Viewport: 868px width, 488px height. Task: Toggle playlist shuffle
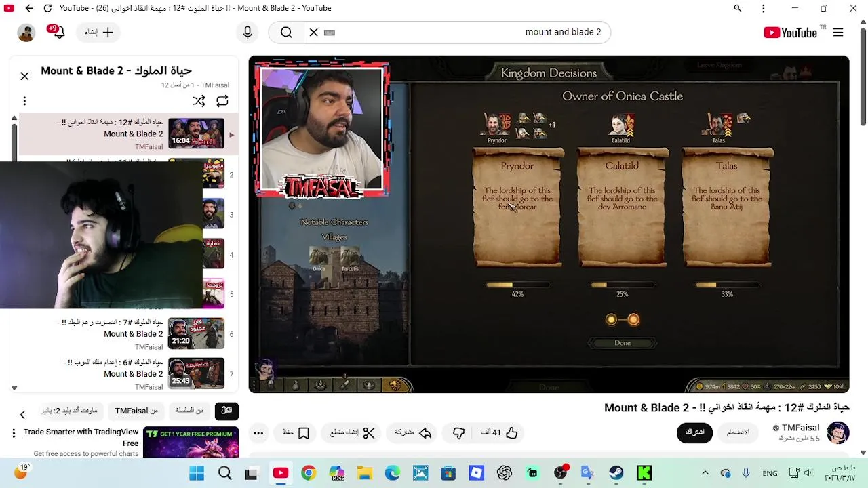[199, 101]
